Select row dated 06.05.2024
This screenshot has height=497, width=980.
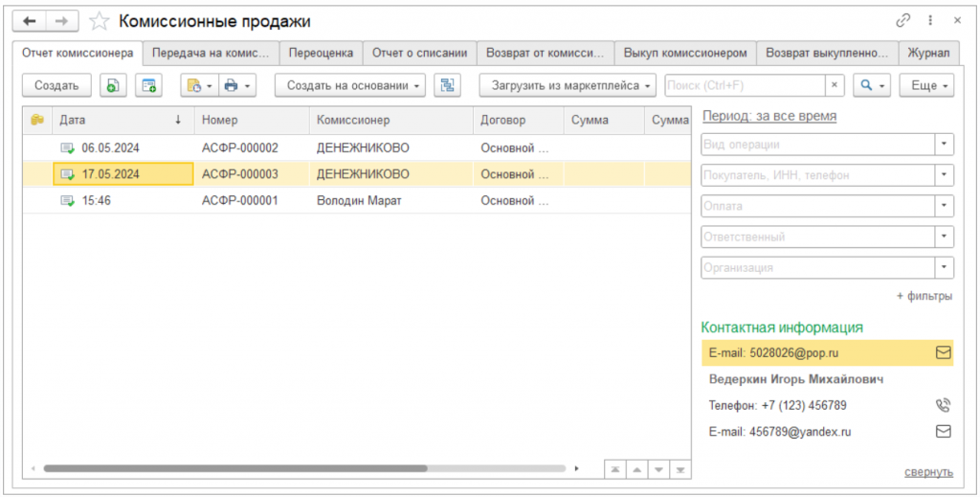357,148
